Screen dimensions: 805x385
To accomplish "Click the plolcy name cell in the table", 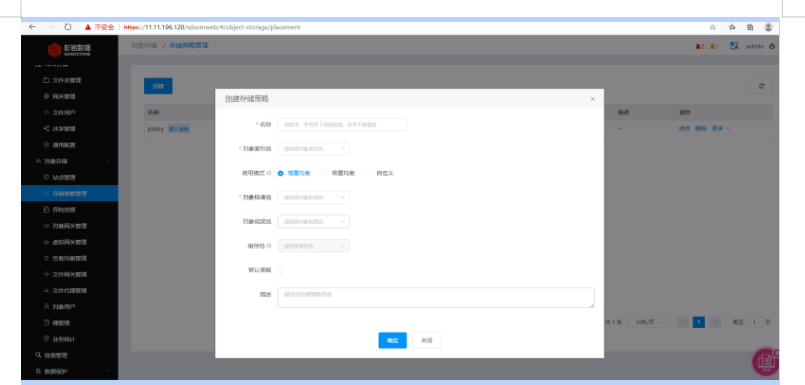I will [x=156, y=129].
